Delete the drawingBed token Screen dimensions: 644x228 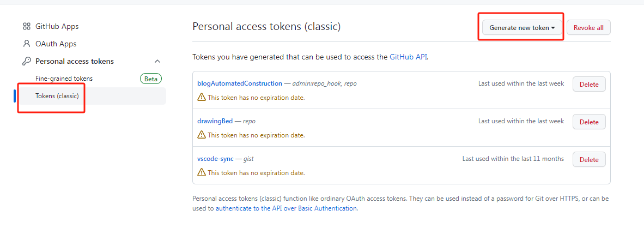[x=589, y=122]
